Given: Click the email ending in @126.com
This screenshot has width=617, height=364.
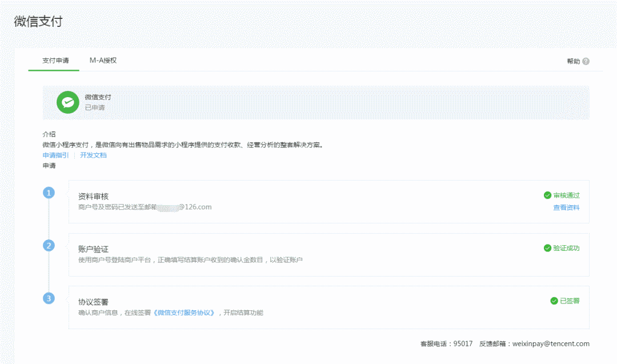Looking at the screenshot, I should [x=184, y=207].
